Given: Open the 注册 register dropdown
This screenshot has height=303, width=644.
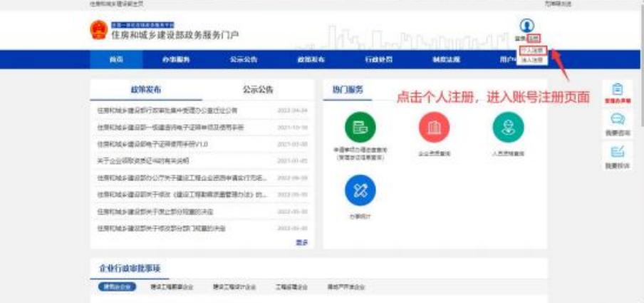Looking at the screenshot, I should (534, 38).
